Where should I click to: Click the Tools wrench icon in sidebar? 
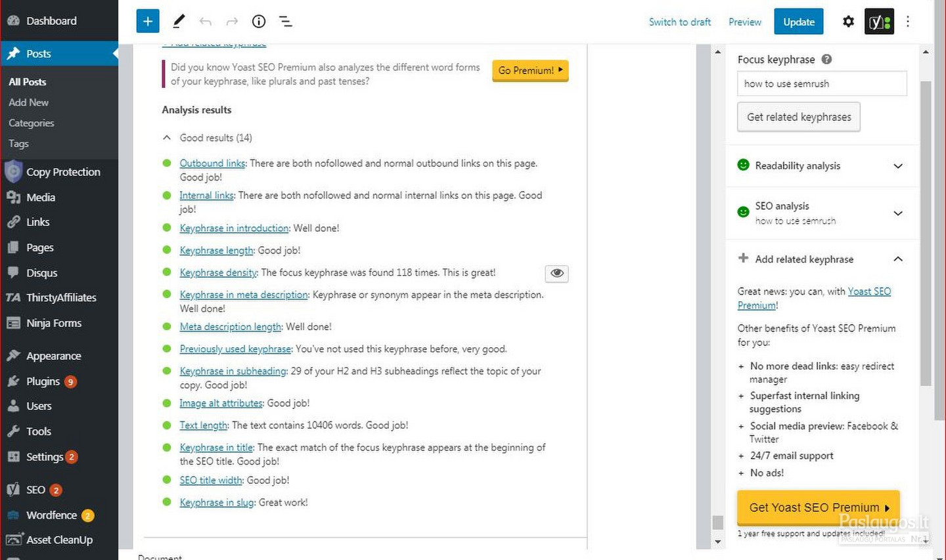(x=13, y=431)
